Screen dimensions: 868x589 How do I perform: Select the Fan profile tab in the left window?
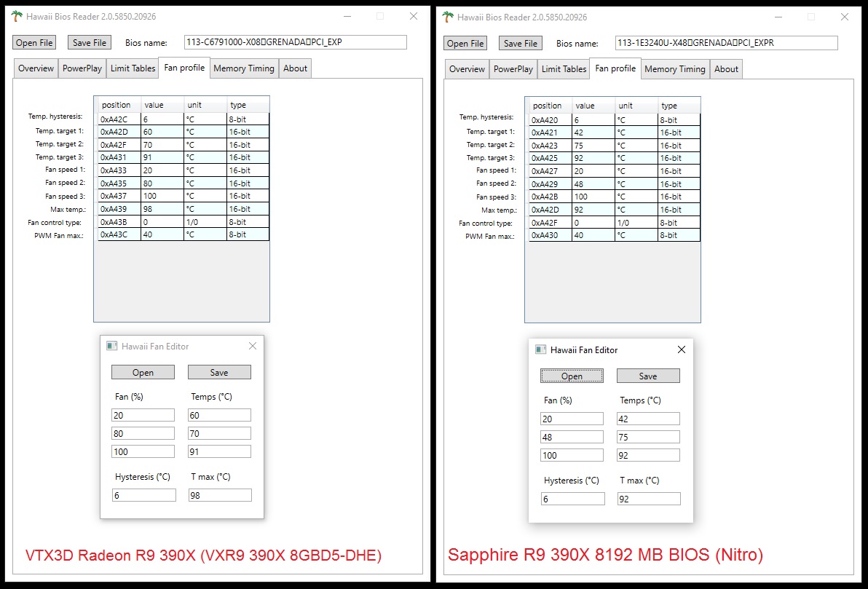pos(184,68)
